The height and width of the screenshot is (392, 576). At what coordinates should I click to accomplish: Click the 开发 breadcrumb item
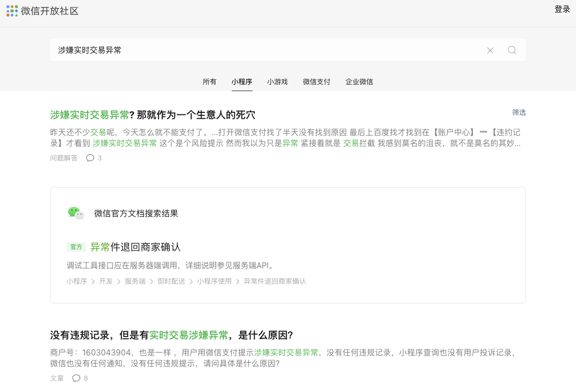click(106, 281)
